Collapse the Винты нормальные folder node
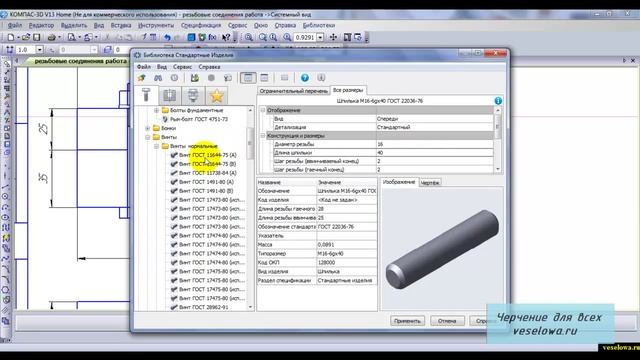640x360 pixels. click(156, 146)
